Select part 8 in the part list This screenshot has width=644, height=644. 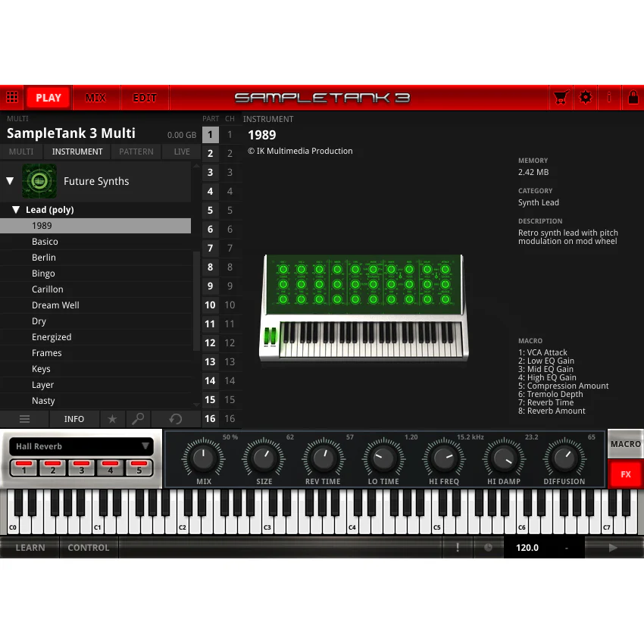tap(211, 267)
